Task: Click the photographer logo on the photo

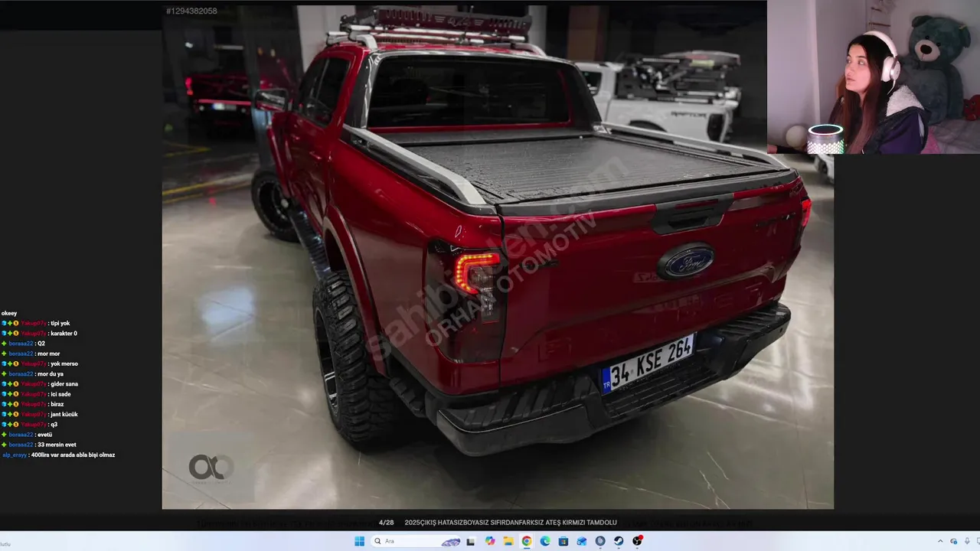Action: pos(211,468)
